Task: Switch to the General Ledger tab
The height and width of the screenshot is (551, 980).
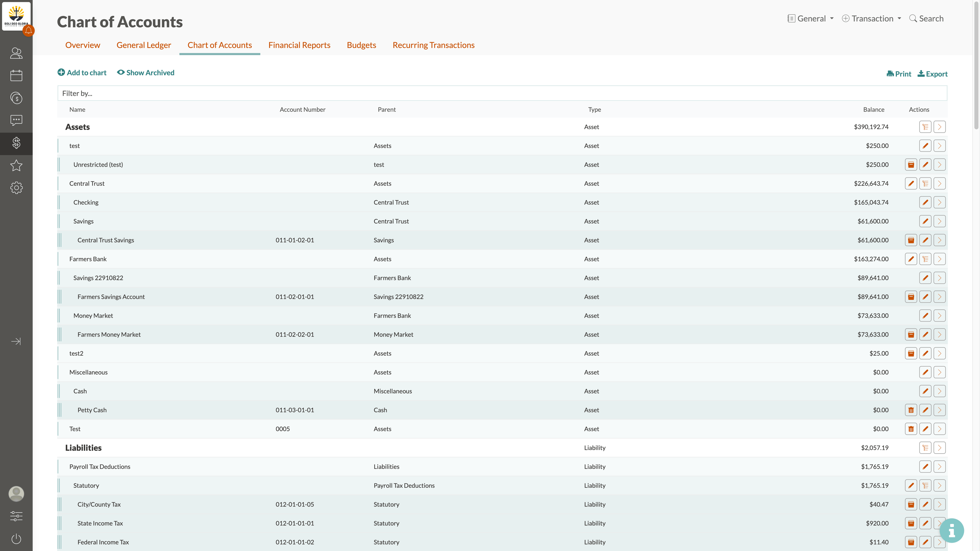Action: (143, 45)
